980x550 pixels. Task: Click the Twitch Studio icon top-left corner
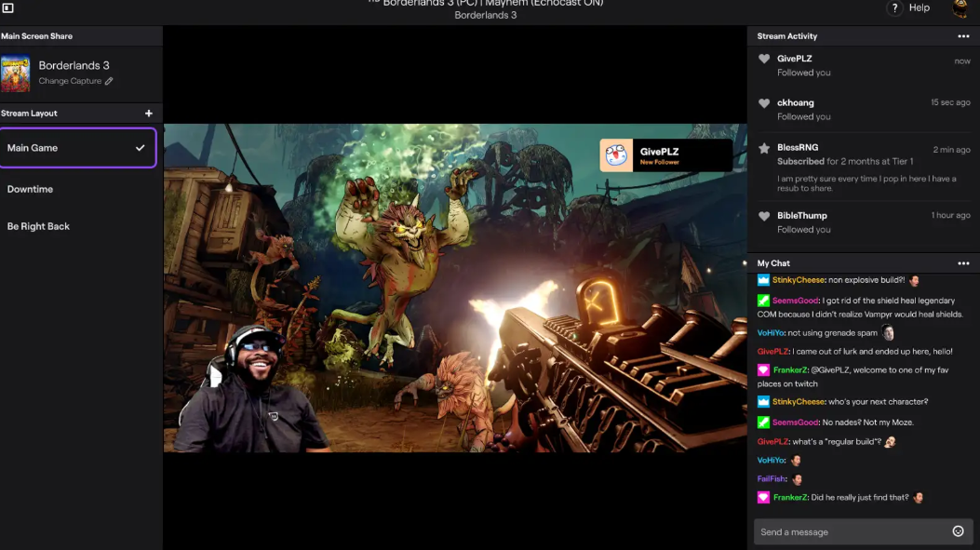pos(9,8)
